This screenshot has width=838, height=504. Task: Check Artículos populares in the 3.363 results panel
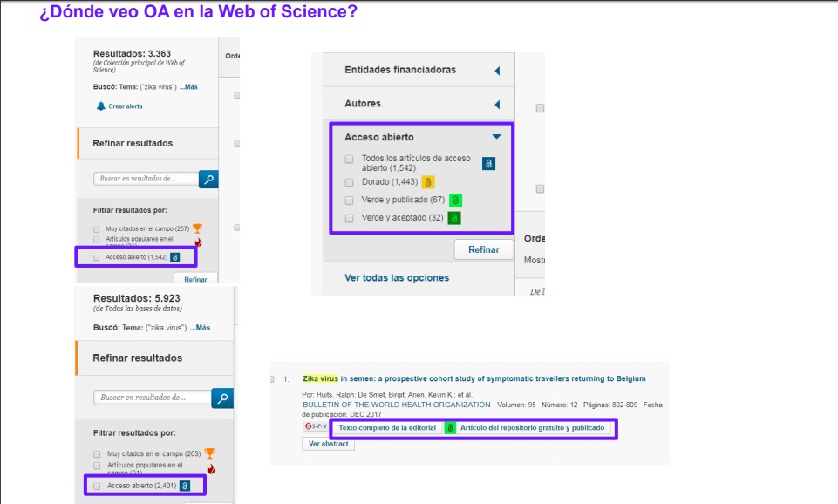[x=96, y=240]
